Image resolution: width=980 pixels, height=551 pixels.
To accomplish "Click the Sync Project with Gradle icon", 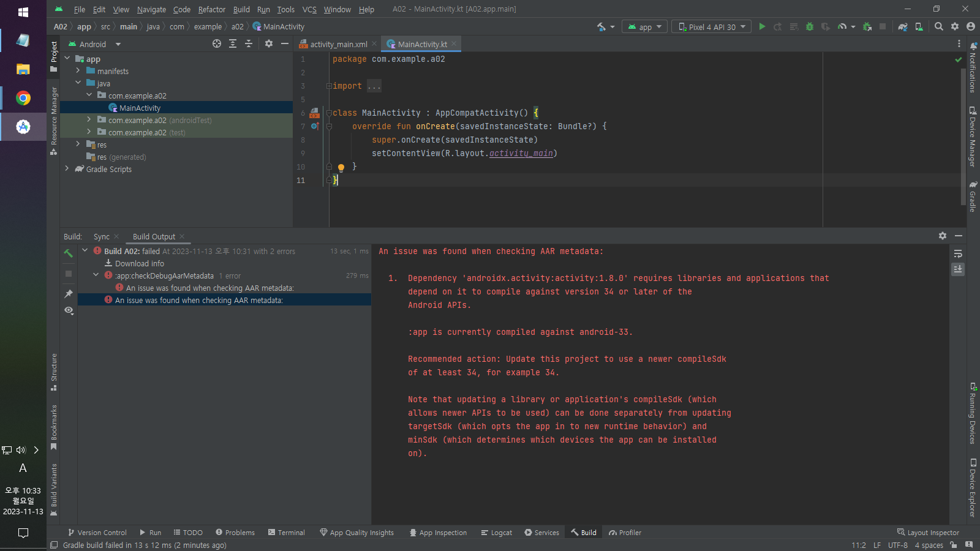I will [902, 27].
